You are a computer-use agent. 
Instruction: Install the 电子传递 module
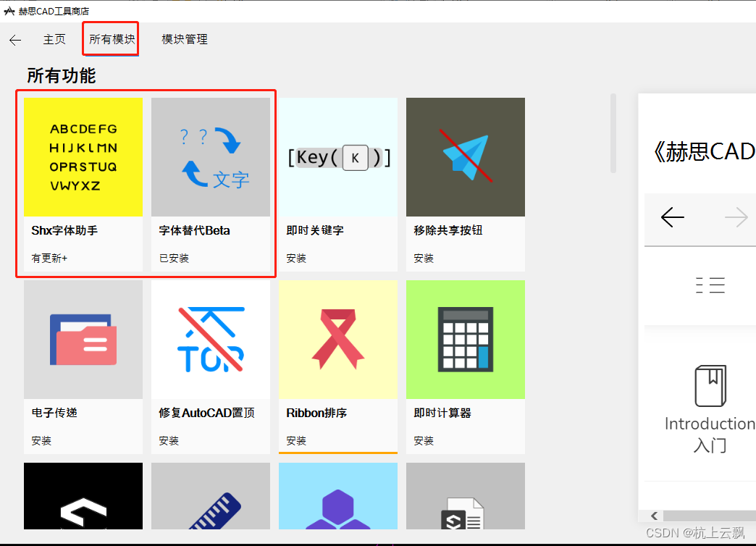[41, 441]
